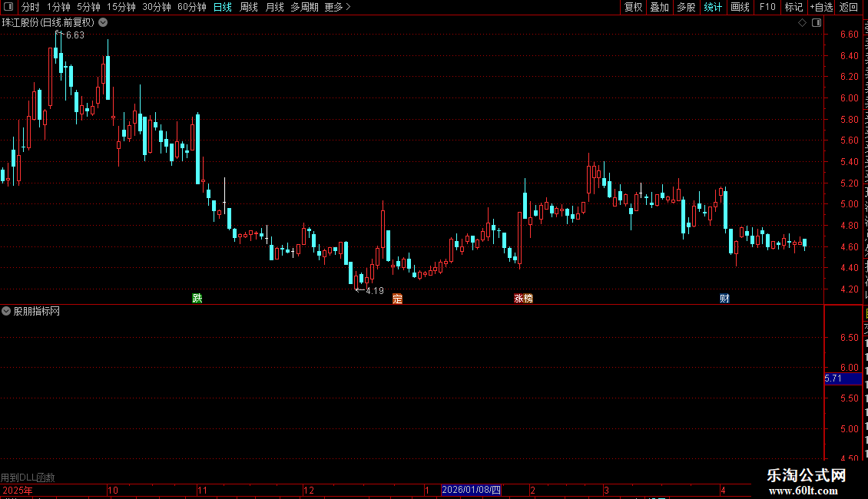
Task: Switch to 分时 intraday view
Action: (31, 7)
